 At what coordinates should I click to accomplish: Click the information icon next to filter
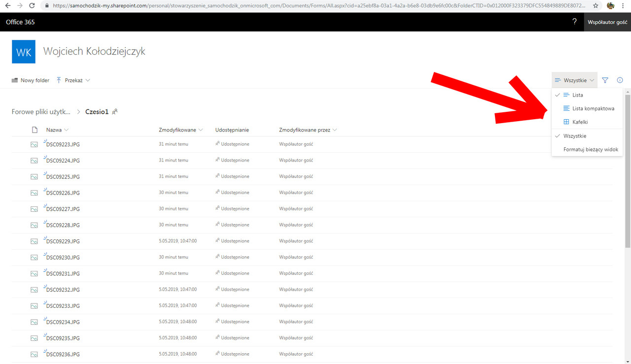coord(620,80)
